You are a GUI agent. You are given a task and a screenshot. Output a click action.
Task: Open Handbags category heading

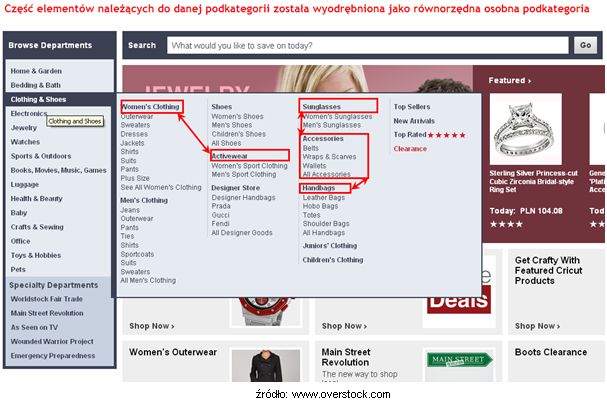click(x=319, y=188)
